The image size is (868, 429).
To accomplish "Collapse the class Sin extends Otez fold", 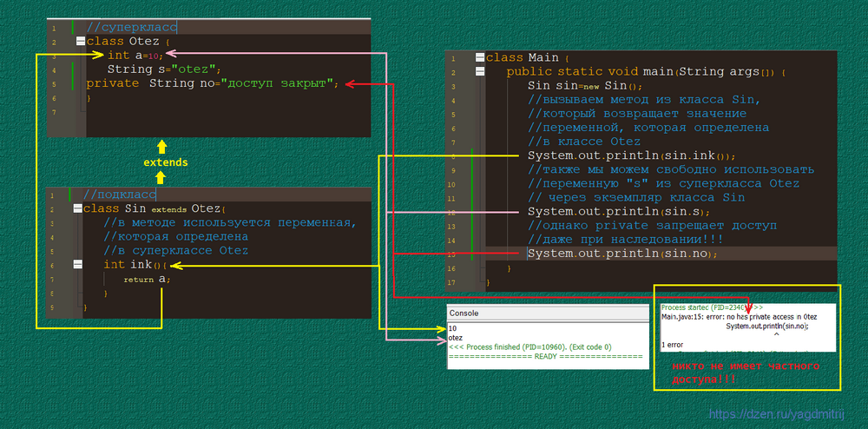I will pos(77,208).
